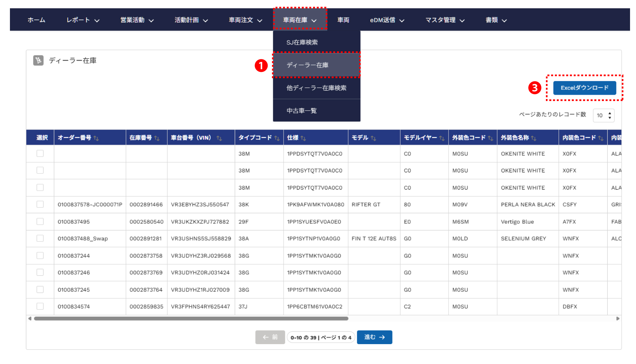Click the タイプコード sort arrows

pyautogui.click(x=277, y=138)
